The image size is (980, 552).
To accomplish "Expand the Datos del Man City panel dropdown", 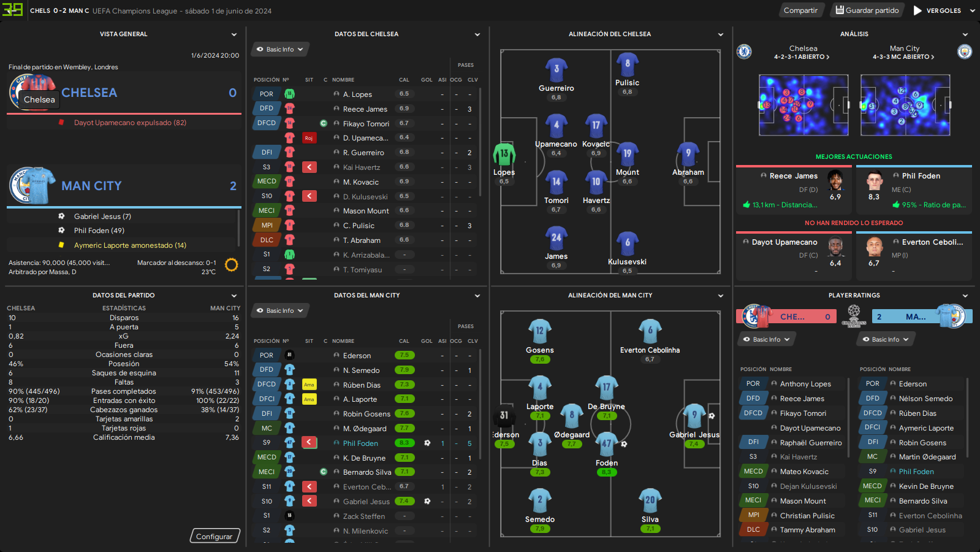I will pos(477,296).
